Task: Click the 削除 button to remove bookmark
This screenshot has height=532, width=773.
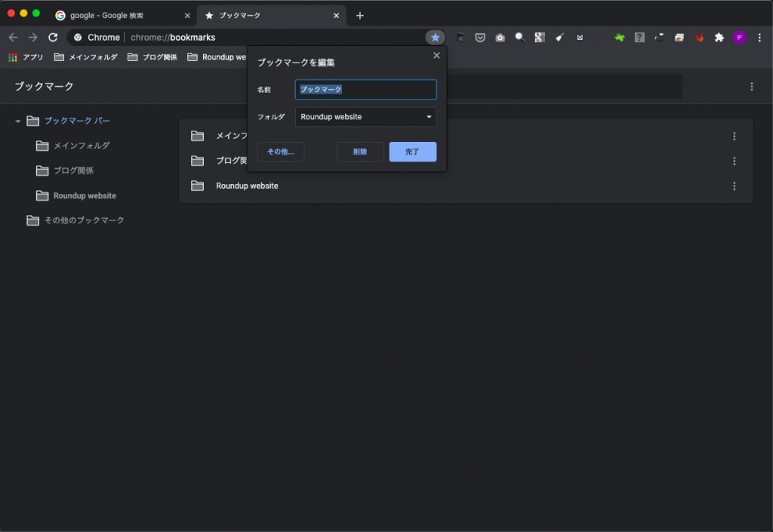Action: coord(360,152)
